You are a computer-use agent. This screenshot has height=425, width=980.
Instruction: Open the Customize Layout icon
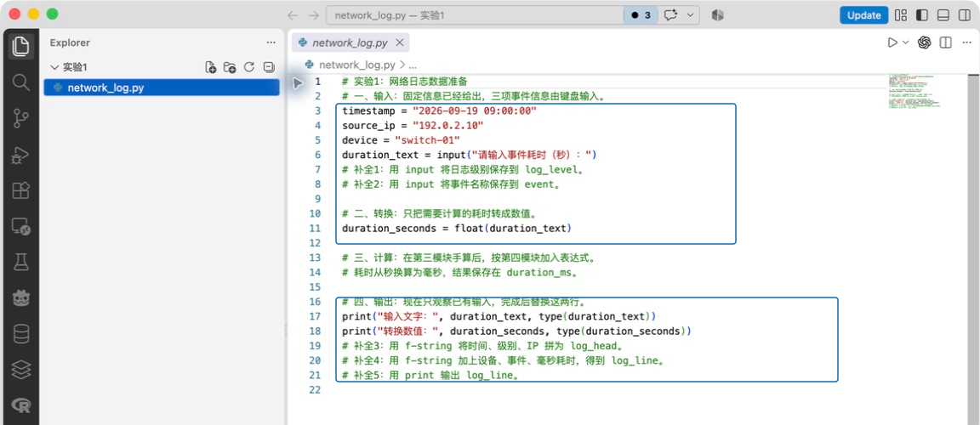pyautogui.click(x=901, y=15)
